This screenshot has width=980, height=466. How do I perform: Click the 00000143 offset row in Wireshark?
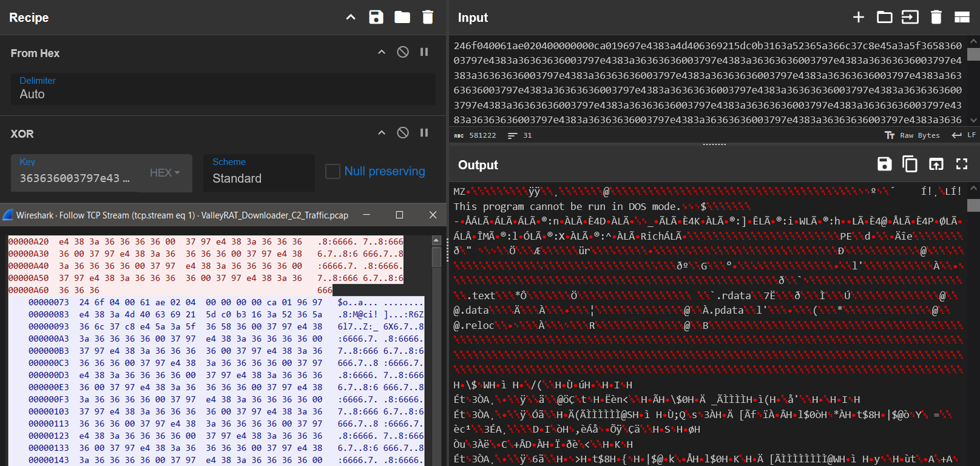(226, 460)
